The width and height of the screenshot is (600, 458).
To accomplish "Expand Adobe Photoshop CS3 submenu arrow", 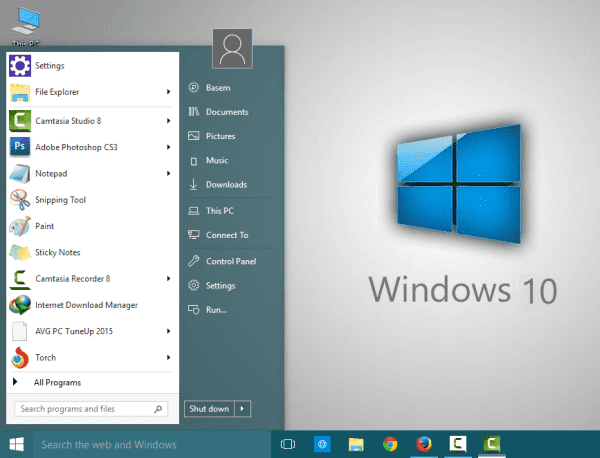I will click(168, 147).
